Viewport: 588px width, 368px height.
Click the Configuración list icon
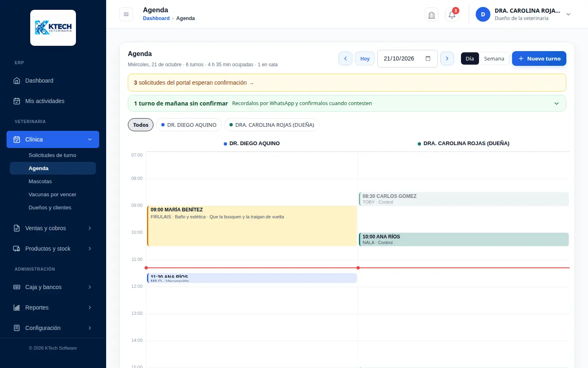click(17, 328)
